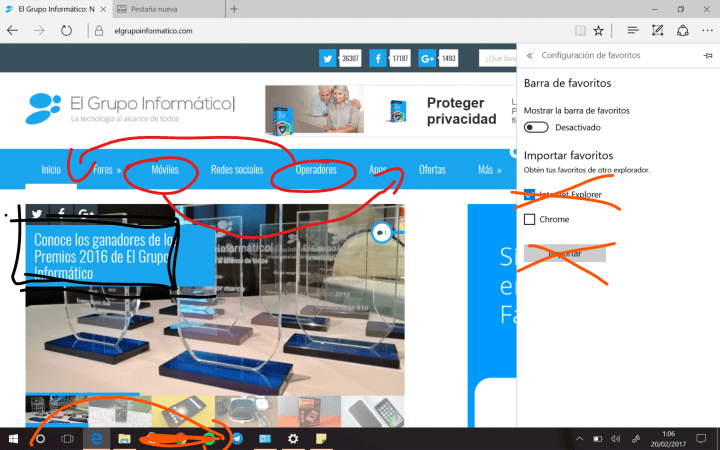Click the 1493 Google+ count
The image size is (720, 450).
[x=448, y=58]
